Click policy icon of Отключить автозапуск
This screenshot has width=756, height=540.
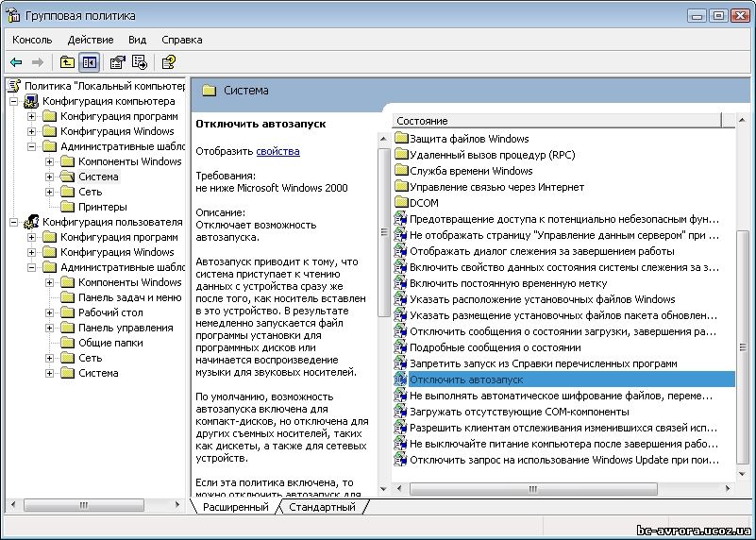tap(401, 380)
